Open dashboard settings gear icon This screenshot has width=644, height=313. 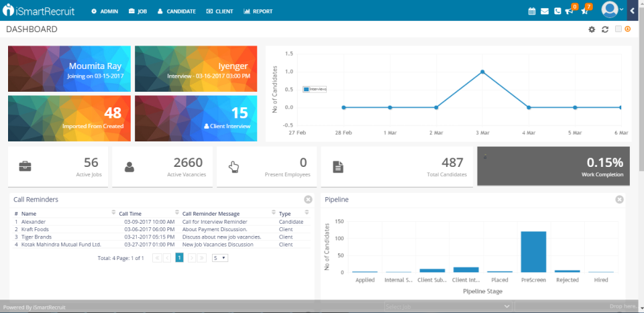(592, 29)
